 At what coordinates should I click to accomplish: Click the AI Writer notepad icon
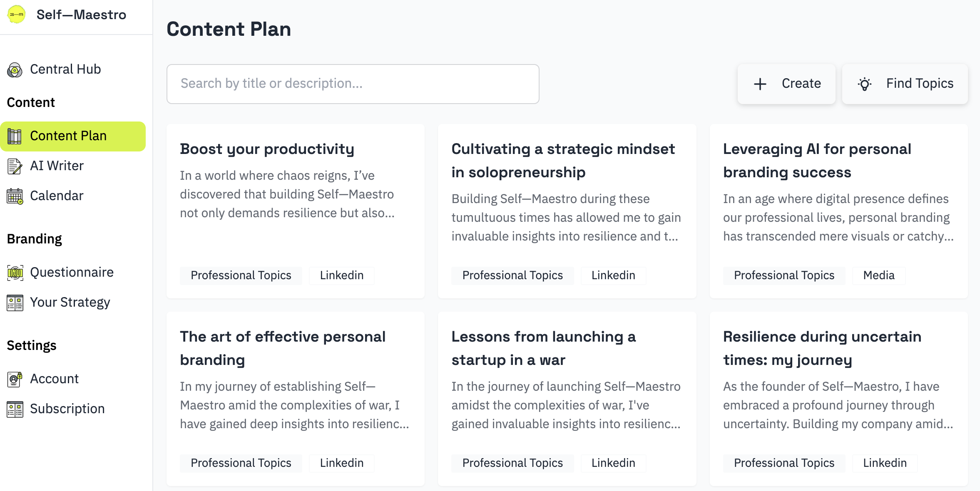pyautogui.click(x=15, y=166)
